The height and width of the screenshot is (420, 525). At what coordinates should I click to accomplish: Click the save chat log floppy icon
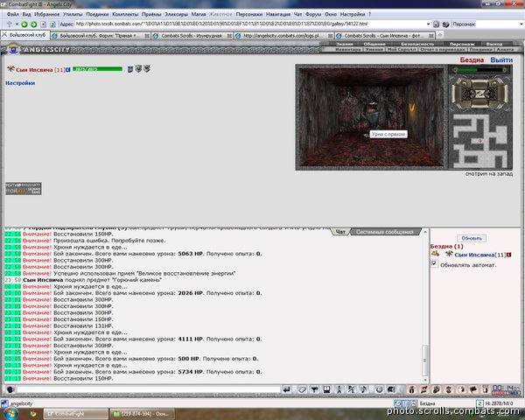326,389
